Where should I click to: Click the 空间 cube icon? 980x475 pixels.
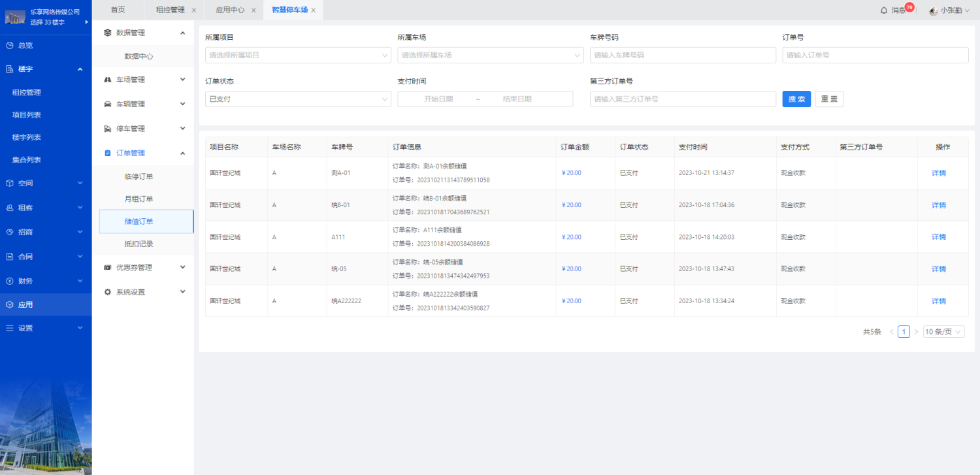coord(10,183)
